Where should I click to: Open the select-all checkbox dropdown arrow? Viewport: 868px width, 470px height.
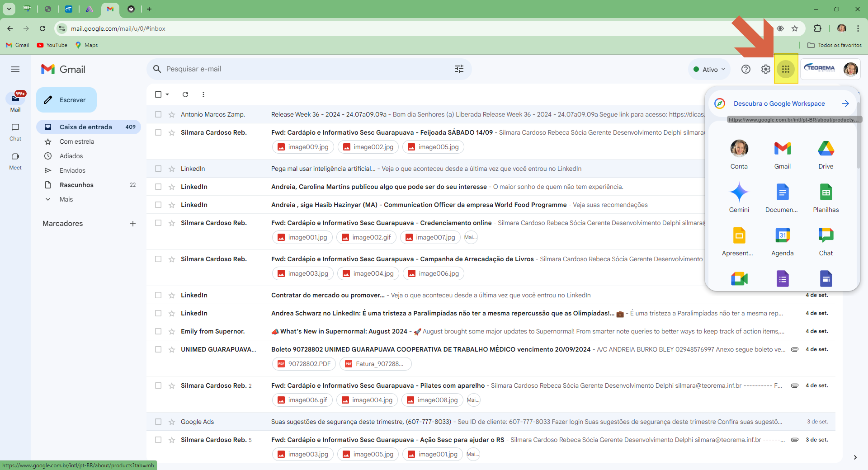(x=168, y=94)
